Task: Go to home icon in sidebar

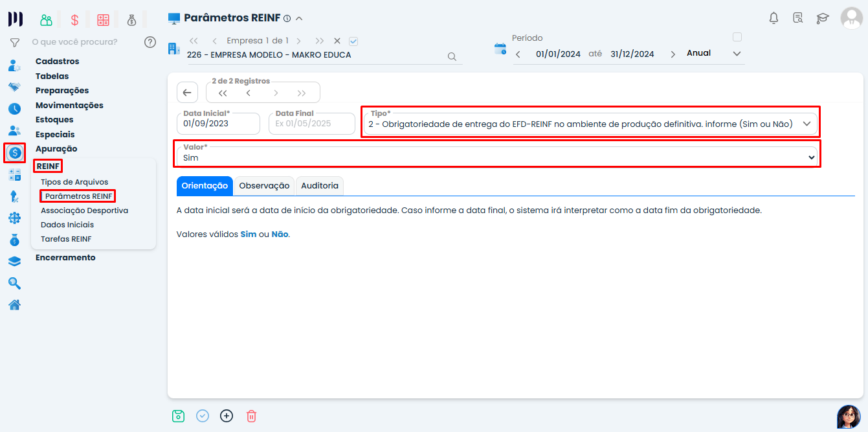Action: pos(14,304)
